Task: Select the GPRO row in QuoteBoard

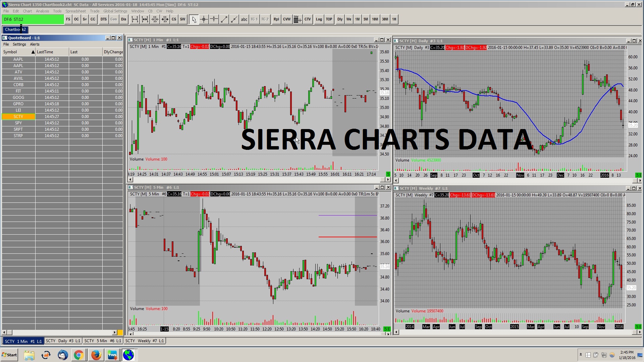Action: coord(18,104)
